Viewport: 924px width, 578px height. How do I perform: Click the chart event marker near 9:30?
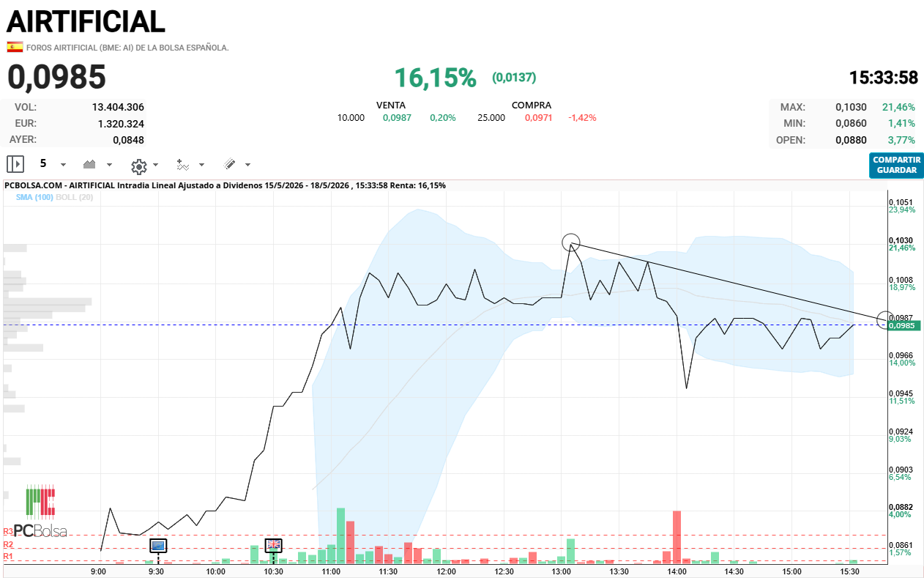point(158,545)
